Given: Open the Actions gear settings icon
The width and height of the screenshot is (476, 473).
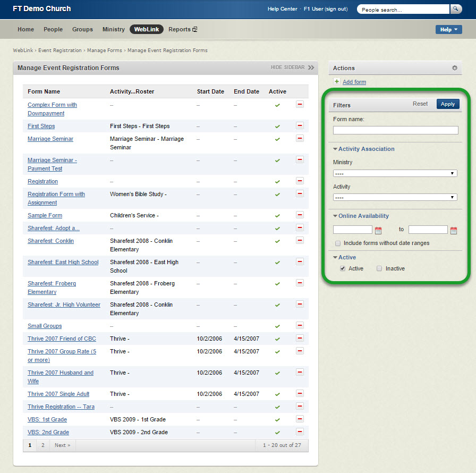Looking at the screenshot, I should point(454,68).
